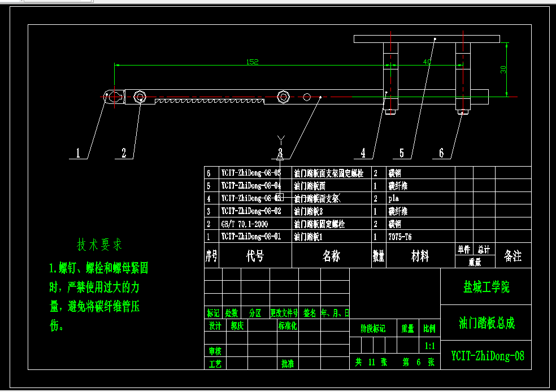The image size is (556, 392).
Task: Click 重量 beside 比例 in the title block
Action: click(x=407, y=329)
